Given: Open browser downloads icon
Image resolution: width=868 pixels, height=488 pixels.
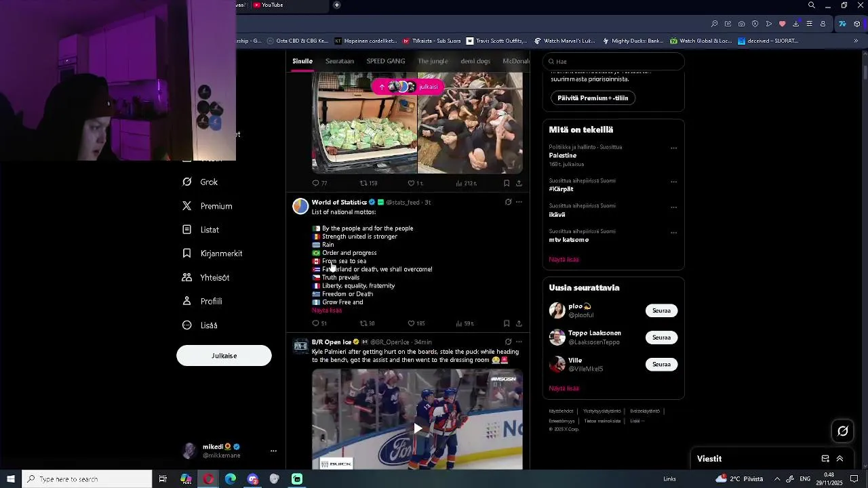Looking at the screenshot, I should coord(795,24).
